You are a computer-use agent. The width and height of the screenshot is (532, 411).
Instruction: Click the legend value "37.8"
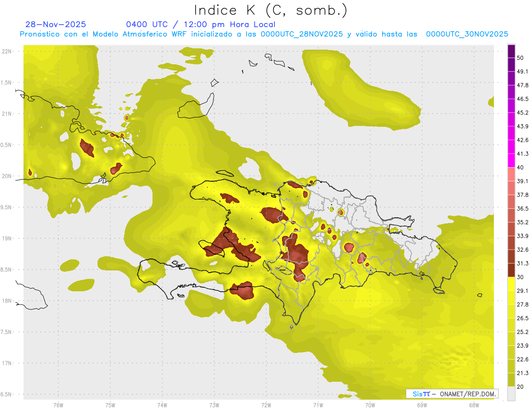pyautogui.click(x=523, y=195)
